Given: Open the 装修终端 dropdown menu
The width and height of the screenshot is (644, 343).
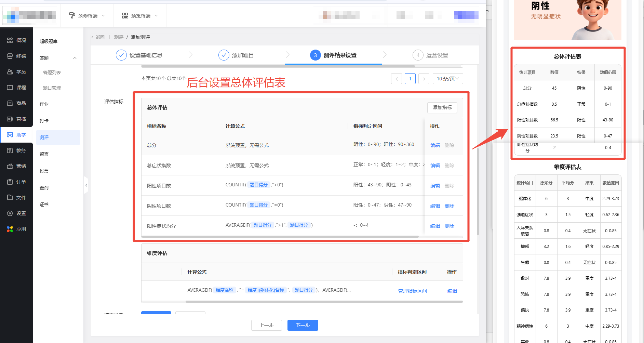Looking at the screenshot, I should [x=87, y=16].
